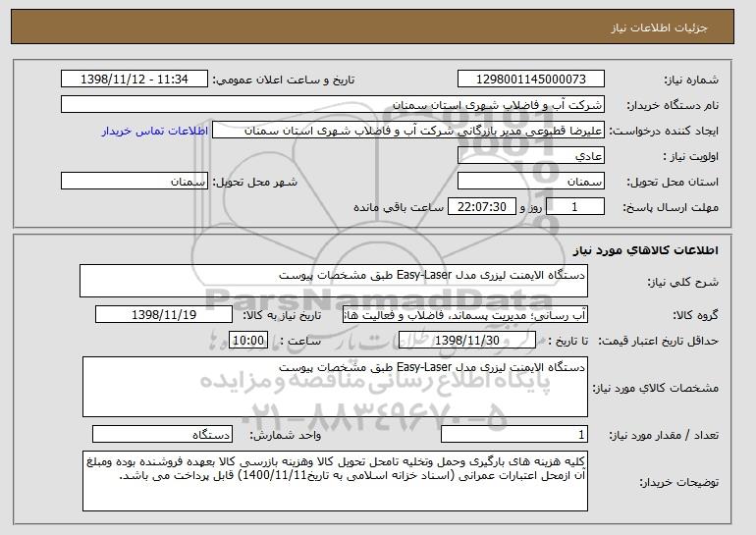Select the priority field showing عادی
This screenshot has width=756, height=535.
point(531,156)
